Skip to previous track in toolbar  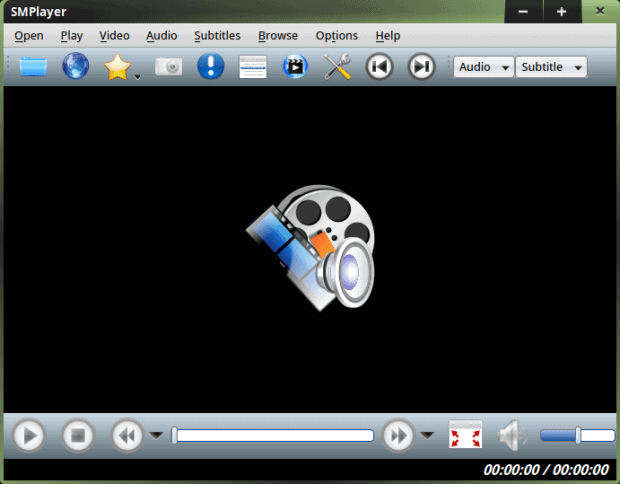click(379, 66)
